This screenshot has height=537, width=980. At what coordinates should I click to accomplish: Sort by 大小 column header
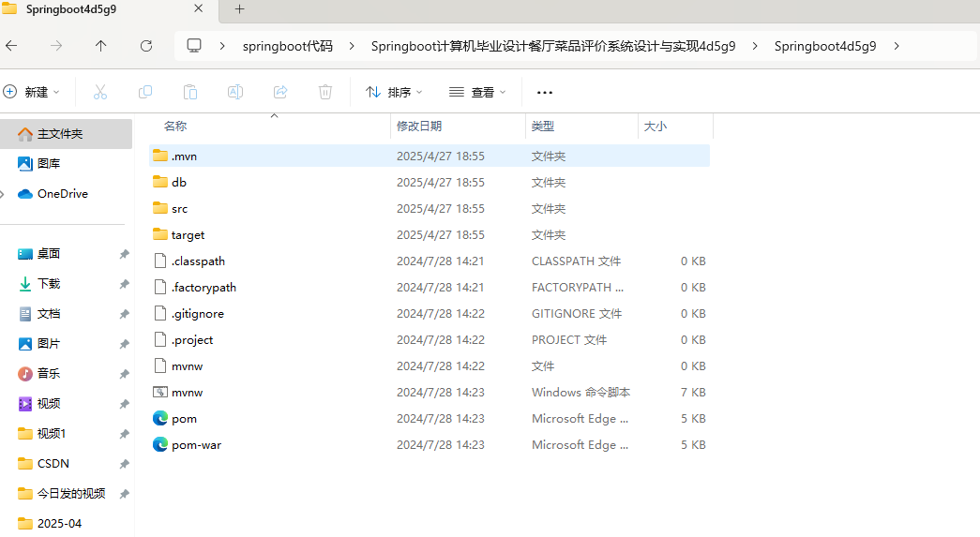[655, 127]
